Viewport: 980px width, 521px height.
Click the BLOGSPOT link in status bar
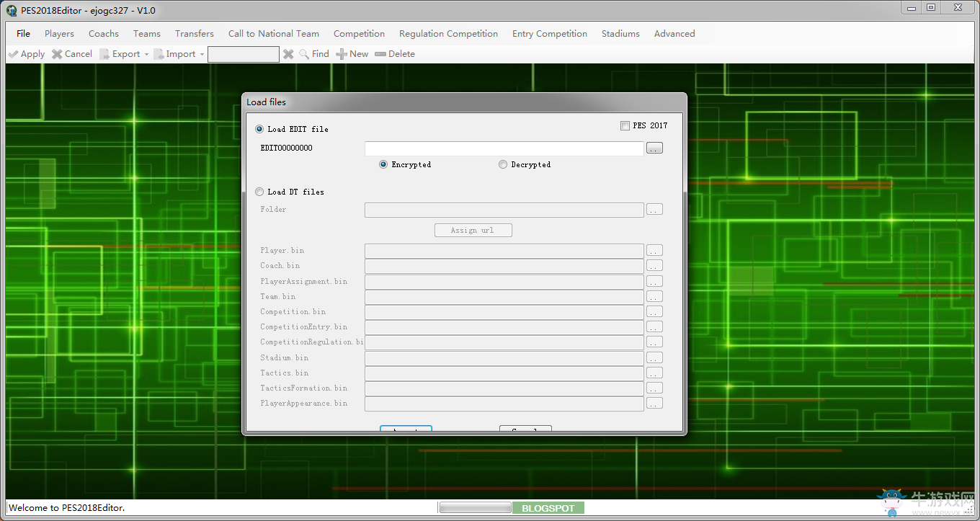click(x=548, y=508)
